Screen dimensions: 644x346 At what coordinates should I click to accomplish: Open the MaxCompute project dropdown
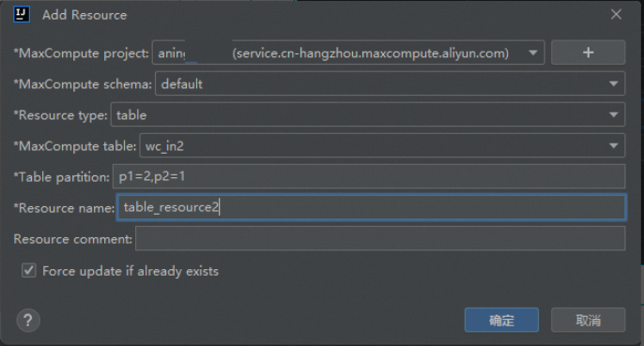click(348, 53)
